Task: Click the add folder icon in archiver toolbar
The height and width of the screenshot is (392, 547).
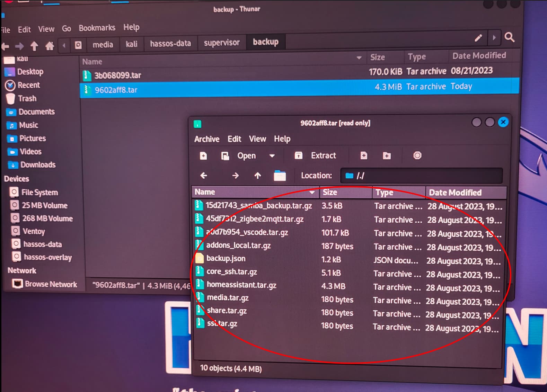Action: (387, 155)
